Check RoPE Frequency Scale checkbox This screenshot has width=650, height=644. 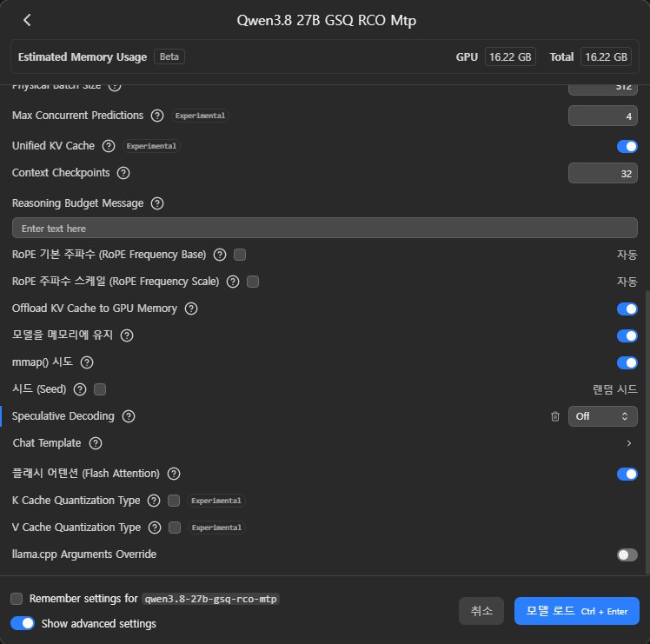tap(253, 282)
